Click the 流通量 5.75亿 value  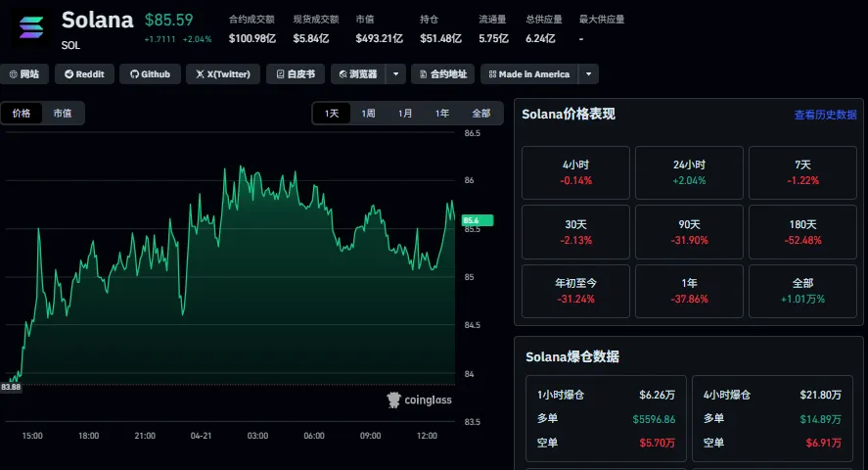pos(494,39)
